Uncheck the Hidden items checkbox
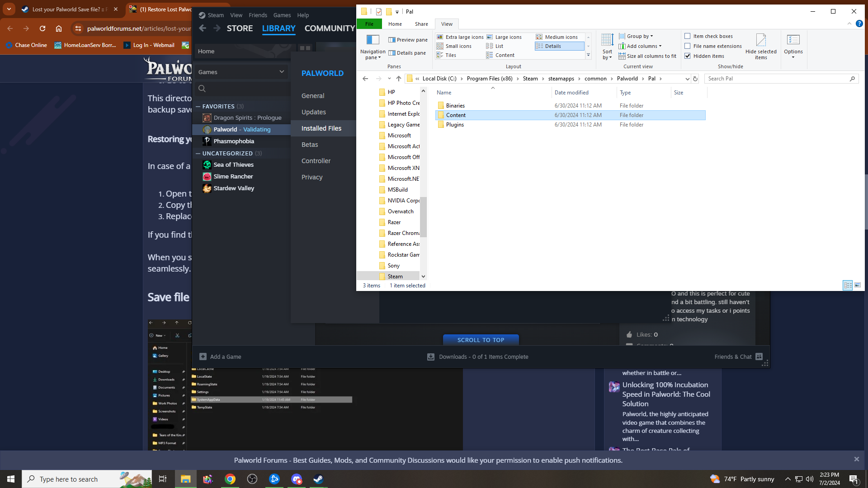 coord(688,56)
